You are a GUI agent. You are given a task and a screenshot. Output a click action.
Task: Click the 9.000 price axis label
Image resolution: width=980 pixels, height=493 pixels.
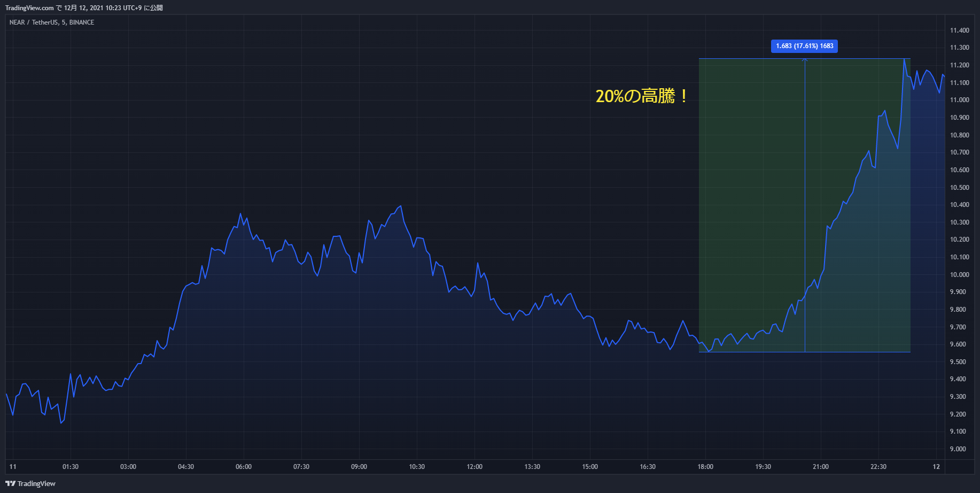coord(958,449)
